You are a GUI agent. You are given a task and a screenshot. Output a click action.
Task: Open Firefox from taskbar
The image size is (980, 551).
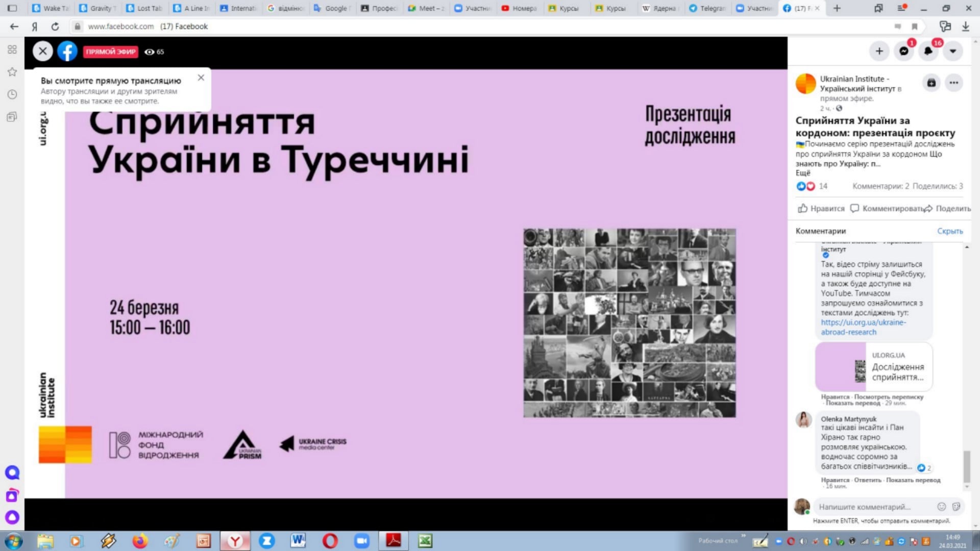tap(140, 541)
